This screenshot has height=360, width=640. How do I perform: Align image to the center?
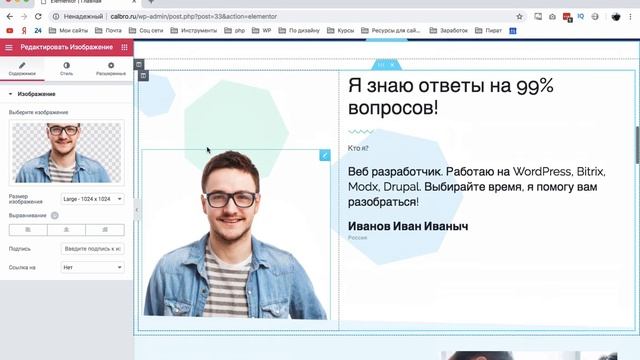pyautogui.click(x=66, y=230)
